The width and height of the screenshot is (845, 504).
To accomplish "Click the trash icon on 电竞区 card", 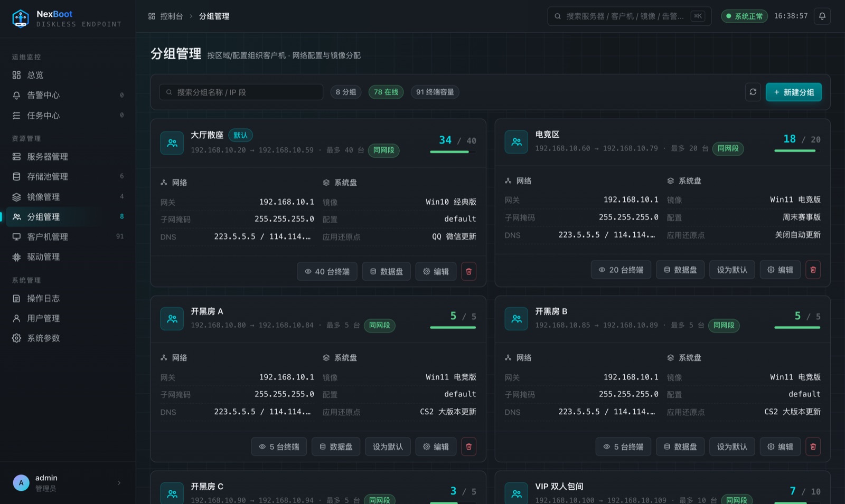I will [813, 270].
